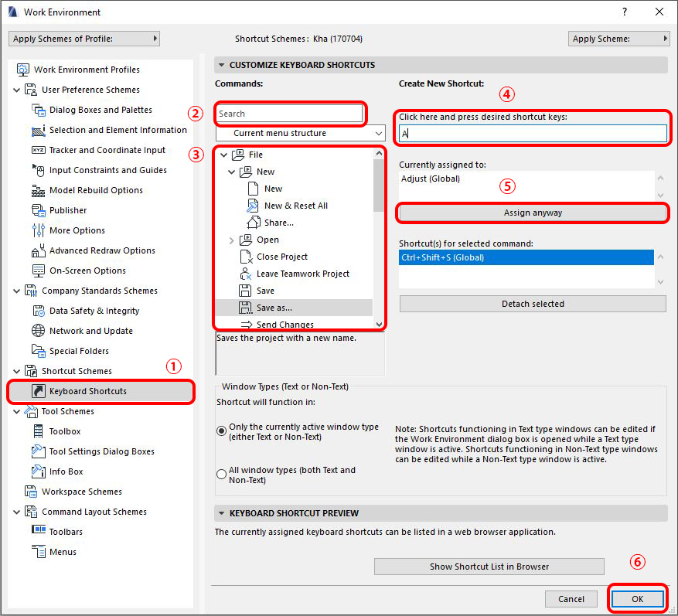Viewport: 678px width, 616px height.
Task: Click the Detach selected button
Action: coord(533,304)
